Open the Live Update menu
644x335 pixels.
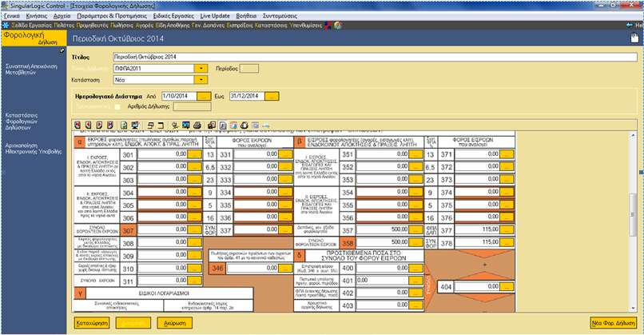point(215,16)
